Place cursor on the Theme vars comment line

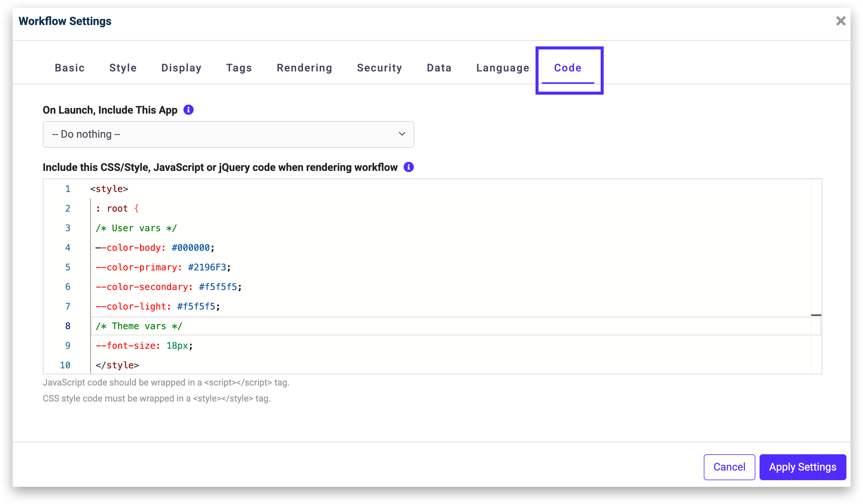point(139,326)
